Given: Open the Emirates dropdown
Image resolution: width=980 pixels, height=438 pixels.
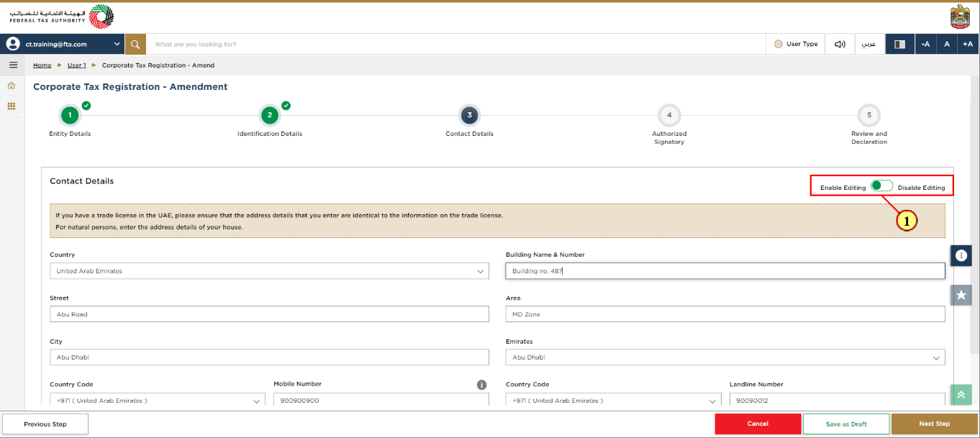Looking at the screenshot, I should point(725,357).
